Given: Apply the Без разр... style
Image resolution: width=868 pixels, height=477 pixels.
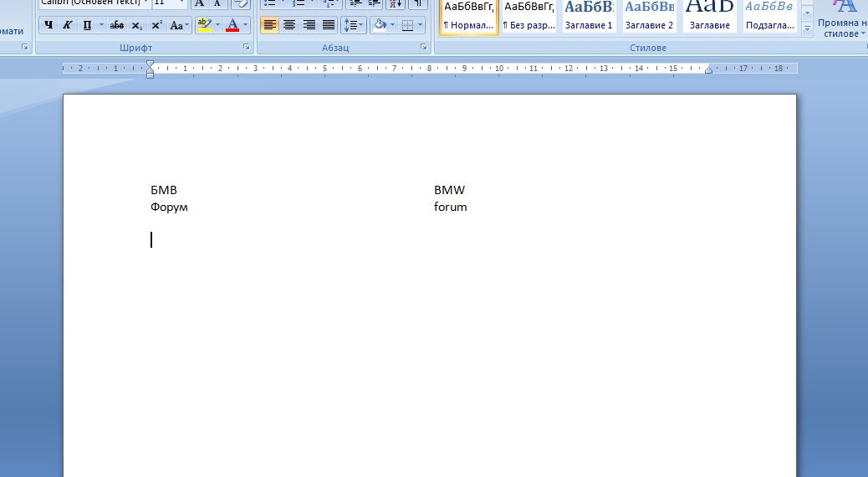Looking at the screenshot, I should pos(529,16).
